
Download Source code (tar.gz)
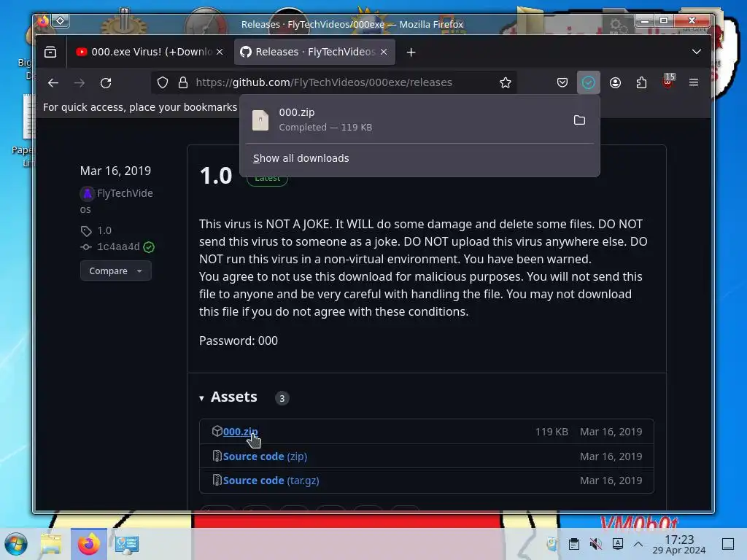271,481
